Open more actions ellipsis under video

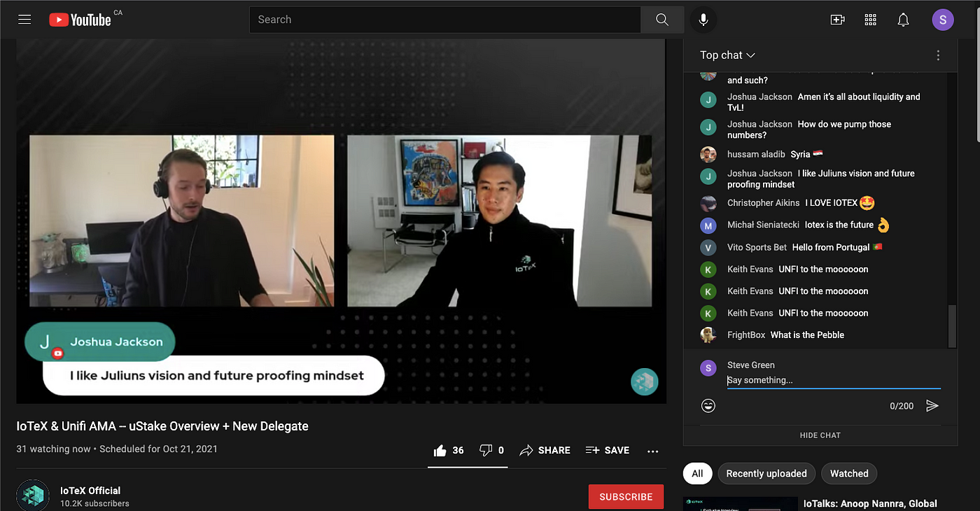pos(652,451)
